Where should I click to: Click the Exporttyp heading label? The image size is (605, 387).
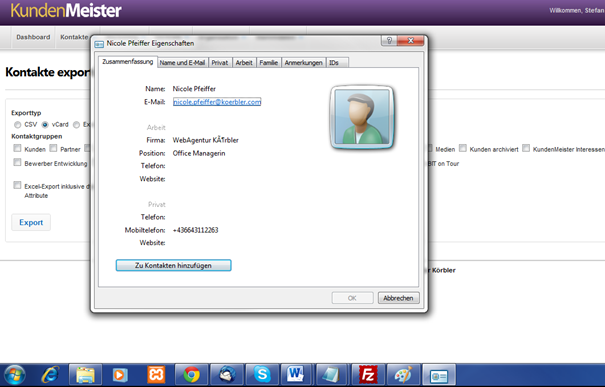[x=26, y=113]
